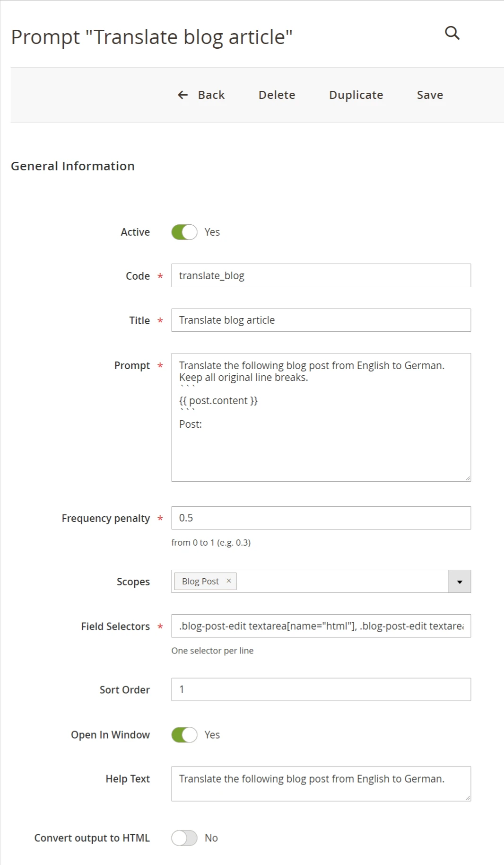Duplicate this prompt
This screenshot has width=504, height=865.
356,95
